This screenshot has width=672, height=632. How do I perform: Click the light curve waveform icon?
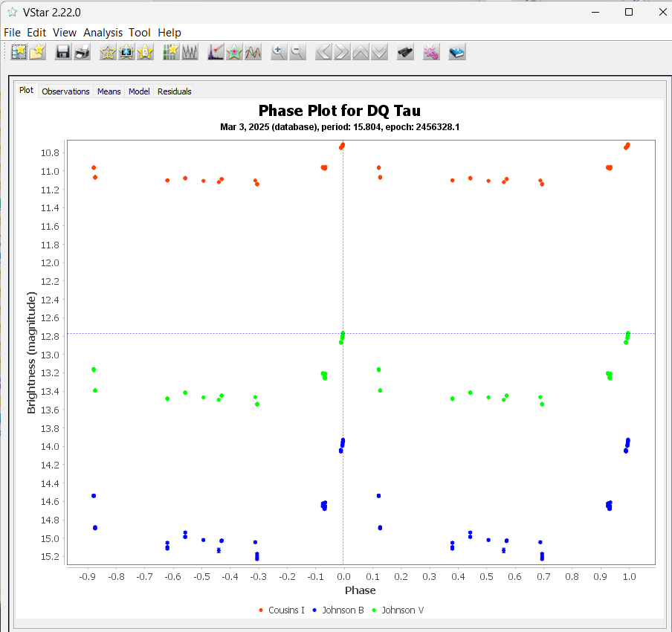tap(190, 52)
